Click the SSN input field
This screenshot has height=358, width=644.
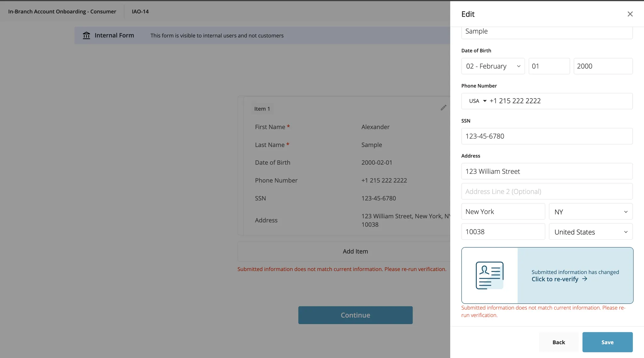pos(547,136)
